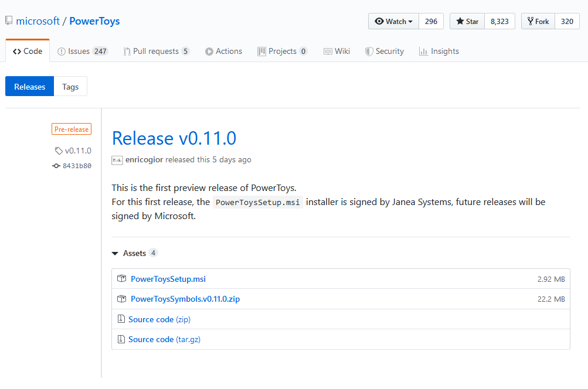Open the Security tab
The width and height of the screenshot is (588, 389).
385,52
